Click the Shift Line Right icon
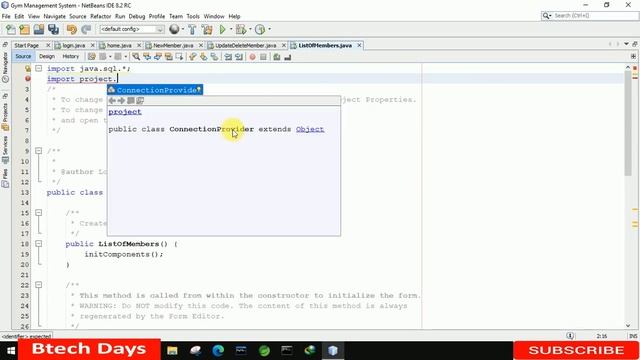640x360 pixels. coord(239,57)
